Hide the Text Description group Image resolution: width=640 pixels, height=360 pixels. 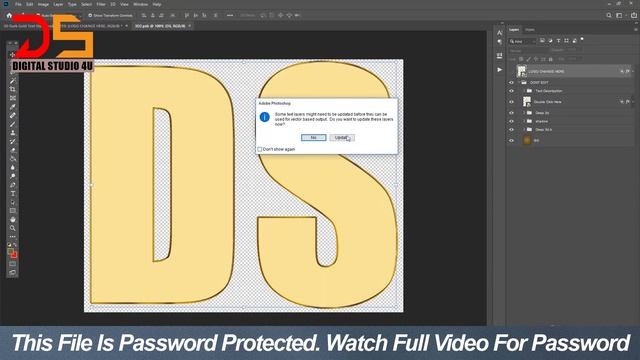(511, 91)
